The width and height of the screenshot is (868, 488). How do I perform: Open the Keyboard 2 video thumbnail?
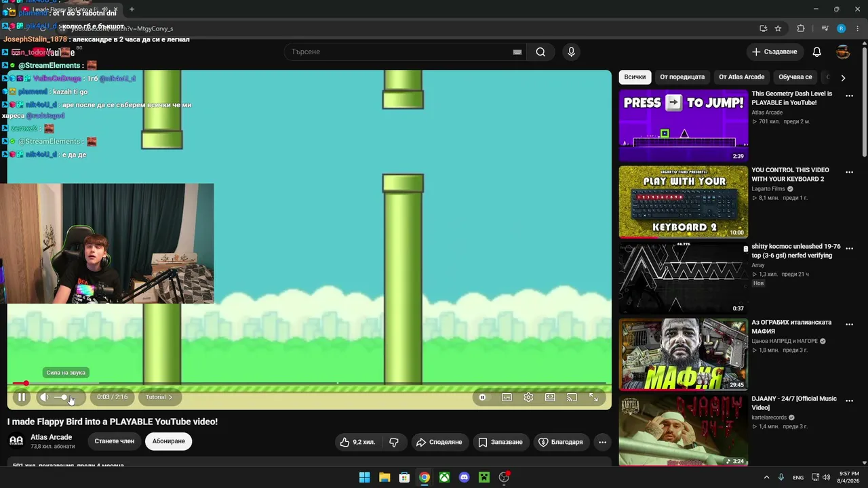pos(684,202)
